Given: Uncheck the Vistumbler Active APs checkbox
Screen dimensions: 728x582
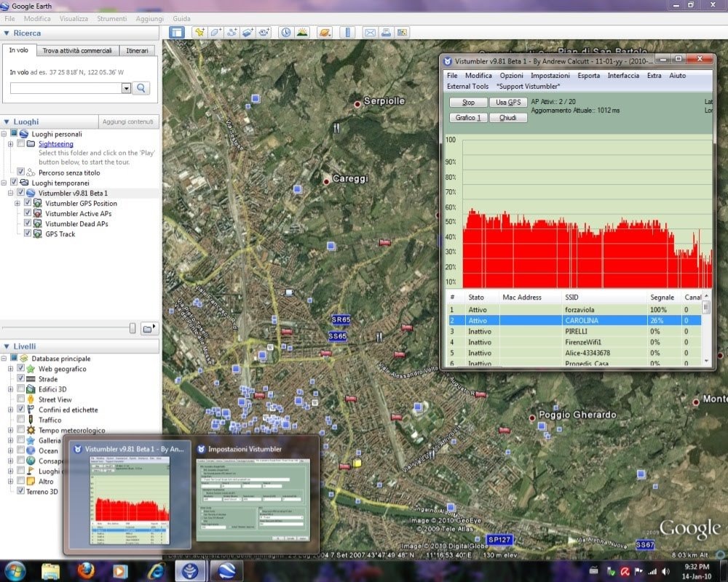Looking at the screenshot, I should pyautogui.click(x=28, y=214).
